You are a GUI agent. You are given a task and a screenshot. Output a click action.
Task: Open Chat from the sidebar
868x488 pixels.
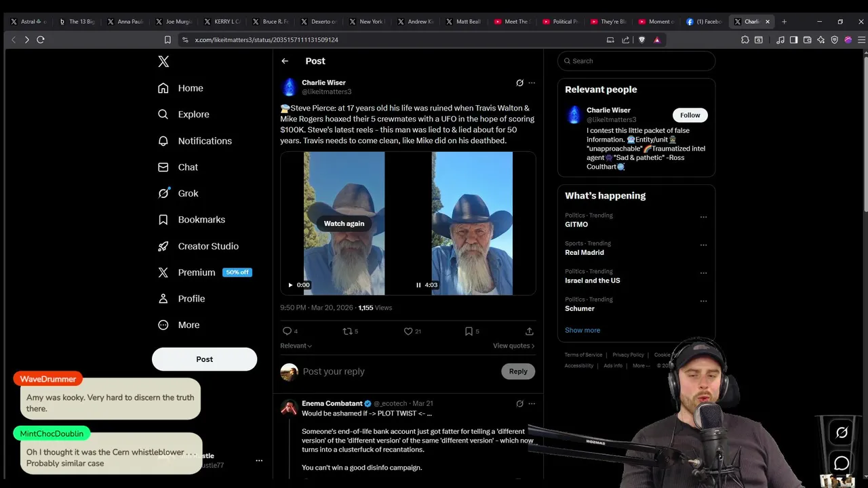click(178, 167)
